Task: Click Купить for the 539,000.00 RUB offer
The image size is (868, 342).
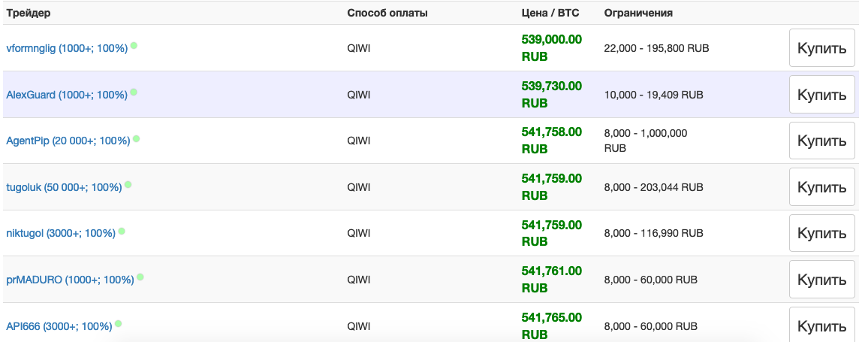Action: pos(821,48)
